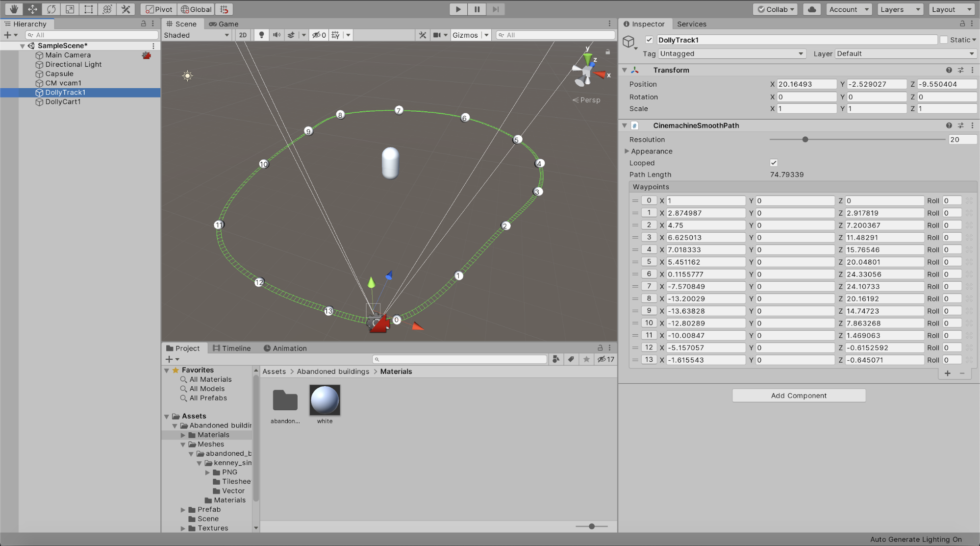The image size is (980, 546).
Task: Uncheck the Looped checkbox
Action: pyautogui.click(x=774, y=163)
